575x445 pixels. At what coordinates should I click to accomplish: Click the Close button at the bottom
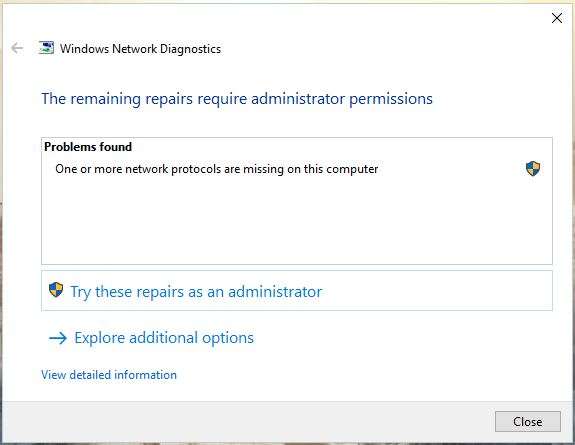pyautogui.click(x=527, y=422)
